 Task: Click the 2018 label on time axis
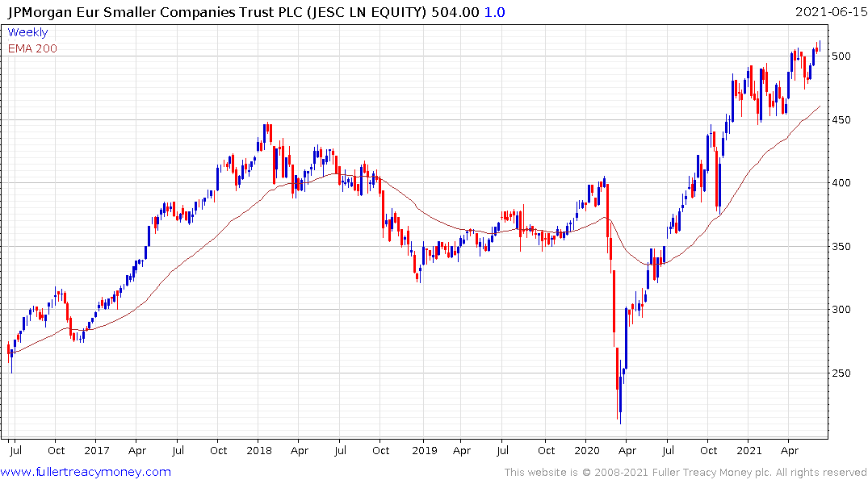point(259,450)
